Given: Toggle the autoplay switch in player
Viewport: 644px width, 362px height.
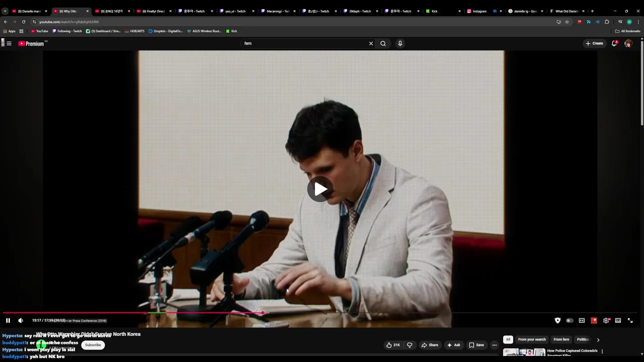Looking at the screenshot, I should pyautogui.click(x=570, y=320).
